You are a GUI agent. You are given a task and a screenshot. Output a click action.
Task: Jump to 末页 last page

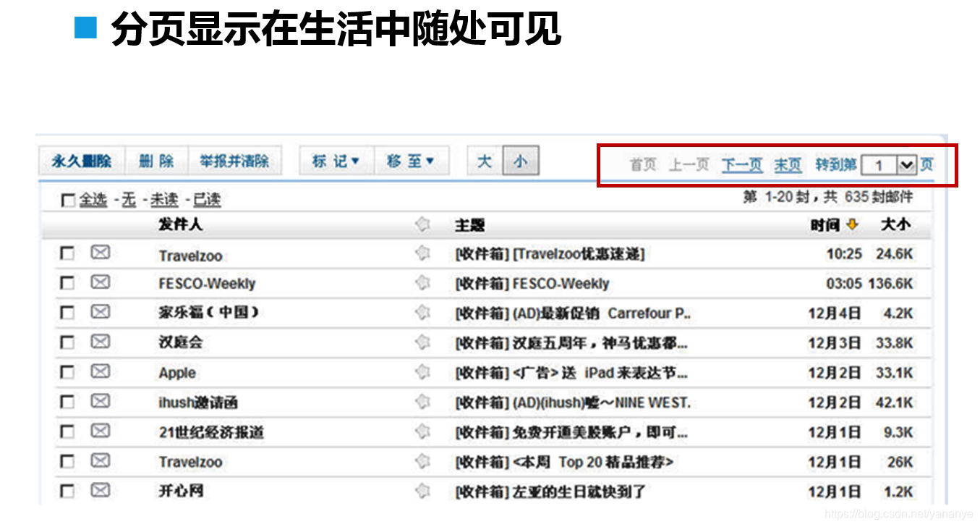(788, 165)
